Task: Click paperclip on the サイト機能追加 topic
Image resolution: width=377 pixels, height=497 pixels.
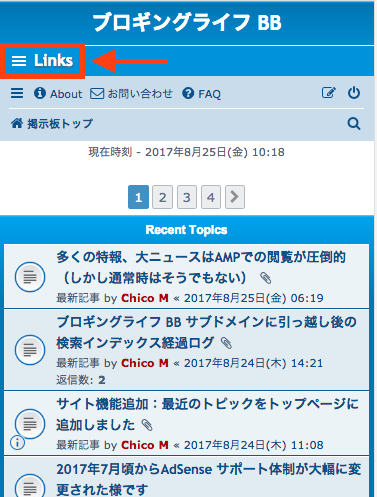Action: (147, 425)
